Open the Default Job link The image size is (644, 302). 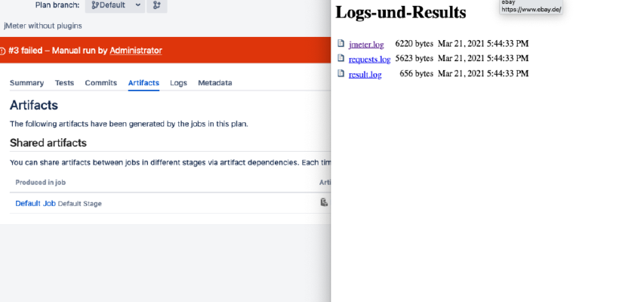tap(35, 203)
